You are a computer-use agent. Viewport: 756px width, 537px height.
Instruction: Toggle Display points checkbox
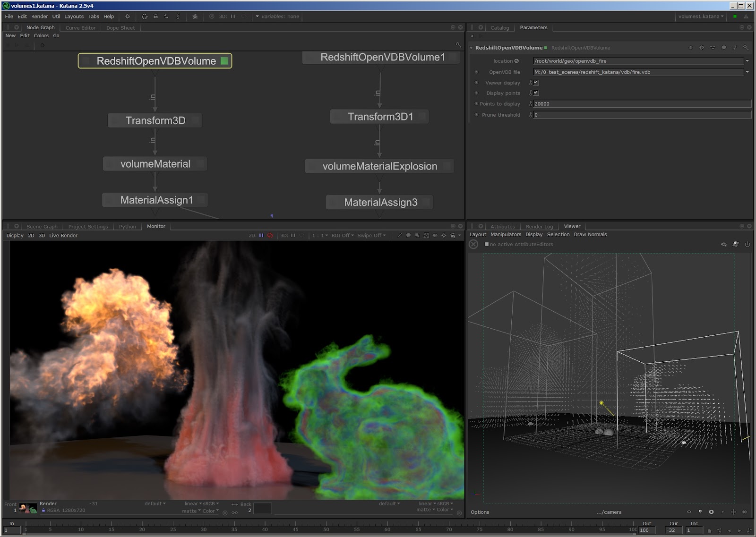tap(536, 93)
